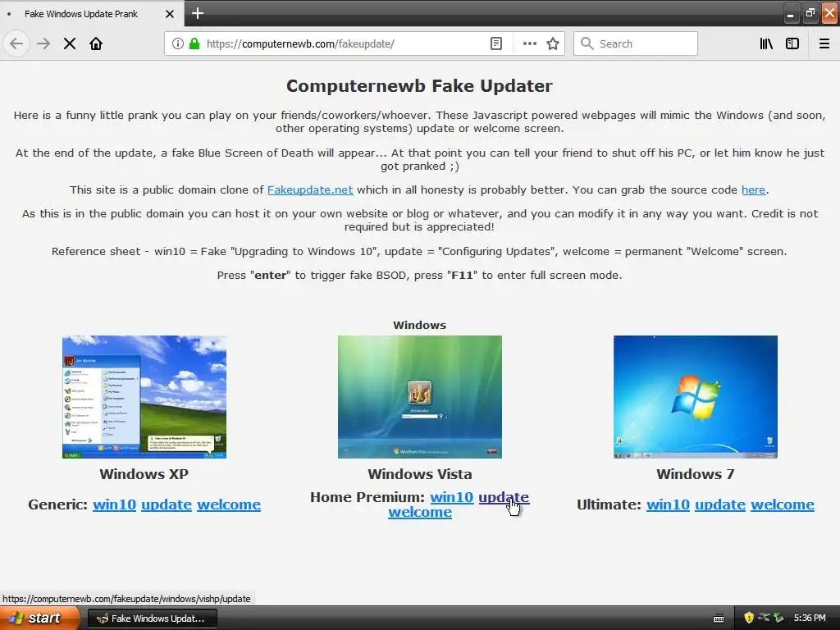This screenshot has height=630, width=840.
Task: Click the green secure padlock icon
Action: tap(194, 43)
